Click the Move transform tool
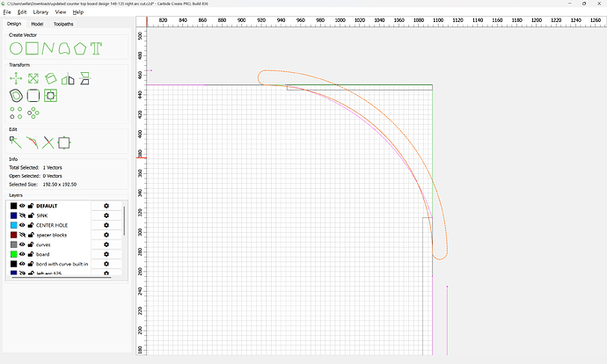The image size is (607, 364). [x=15, y=79]
